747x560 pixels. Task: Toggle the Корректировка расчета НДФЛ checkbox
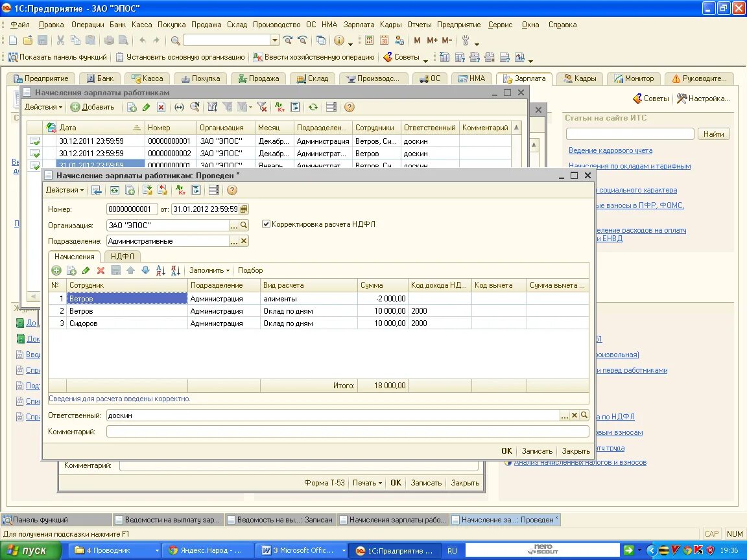tap(267, 224)
